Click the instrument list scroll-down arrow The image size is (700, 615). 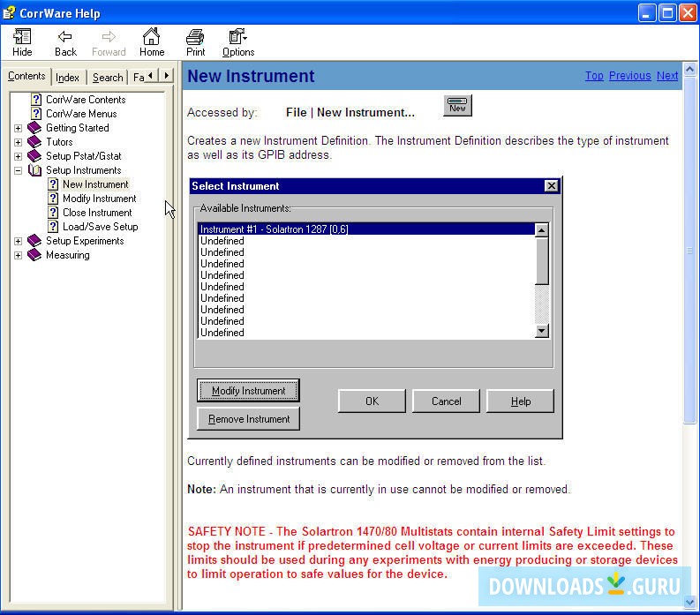[x=541, y=331]
